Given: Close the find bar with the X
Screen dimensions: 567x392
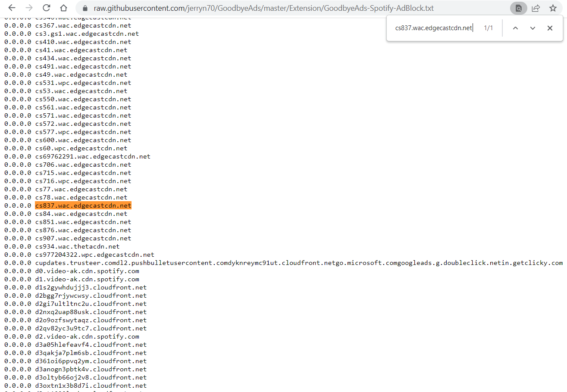Looking at the screenshot, I should point(550,28).
